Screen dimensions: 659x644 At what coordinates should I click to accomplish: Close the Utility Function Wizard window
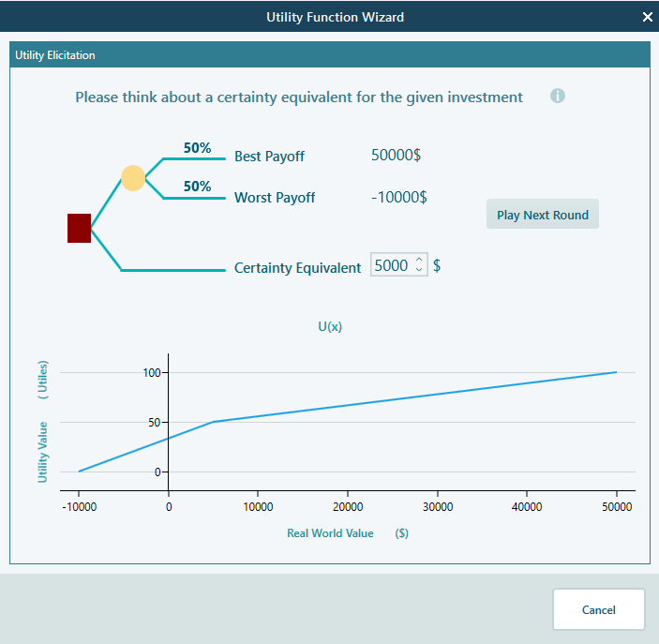click(647, 17)
